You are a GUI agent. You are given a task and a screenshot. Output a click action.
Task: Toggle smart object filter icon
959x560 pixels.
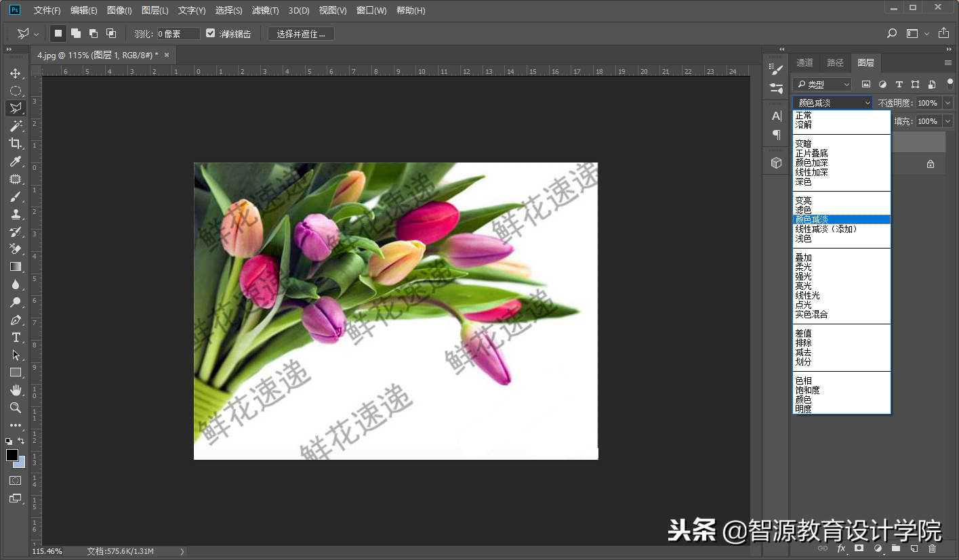pyautogui.click(x=932, y=85)
